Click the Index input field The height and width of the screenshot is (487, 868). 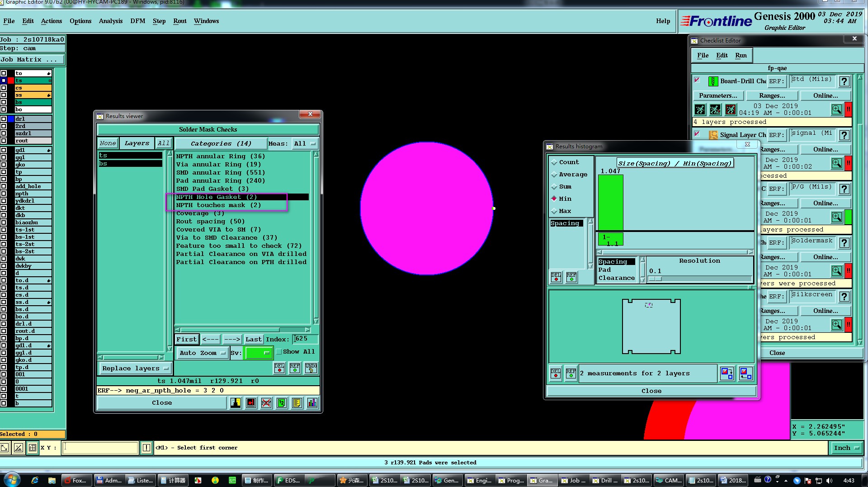(306, 339)
